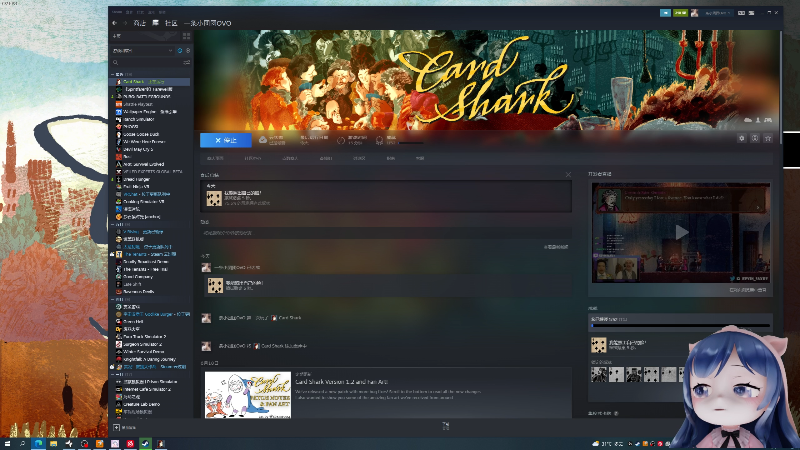The image size is (800, 450).
Task: Open the blue announcements button in title bar
Action: pyautogui.click(x=665, y=13)
